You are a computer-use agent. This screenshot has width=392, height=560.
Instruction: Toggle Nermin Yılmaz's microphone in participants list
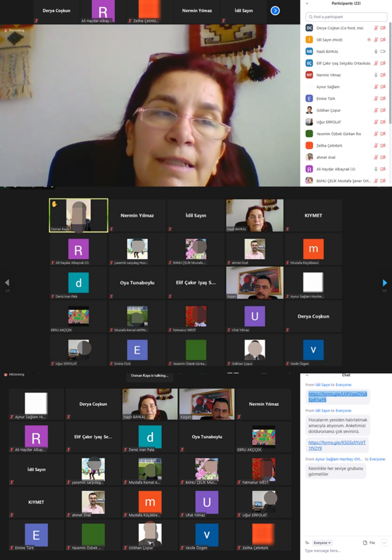[x=376, y=75]
